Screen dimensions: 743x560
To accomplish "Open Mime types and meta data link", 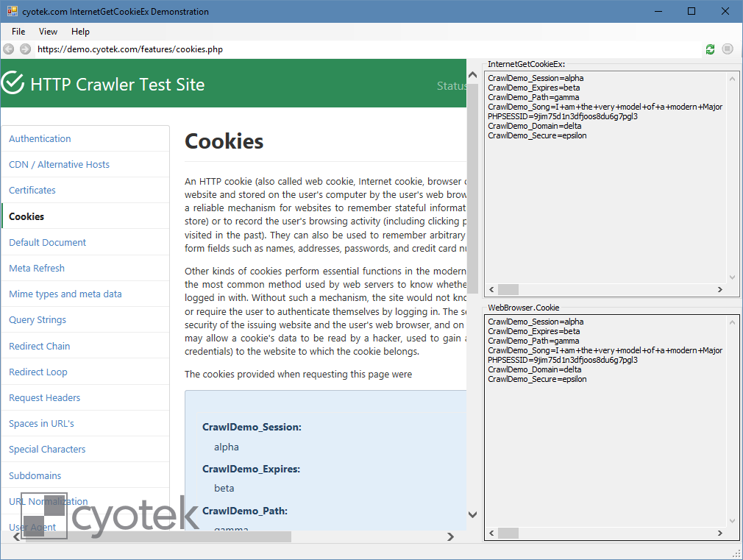I will tap(65, 294).
